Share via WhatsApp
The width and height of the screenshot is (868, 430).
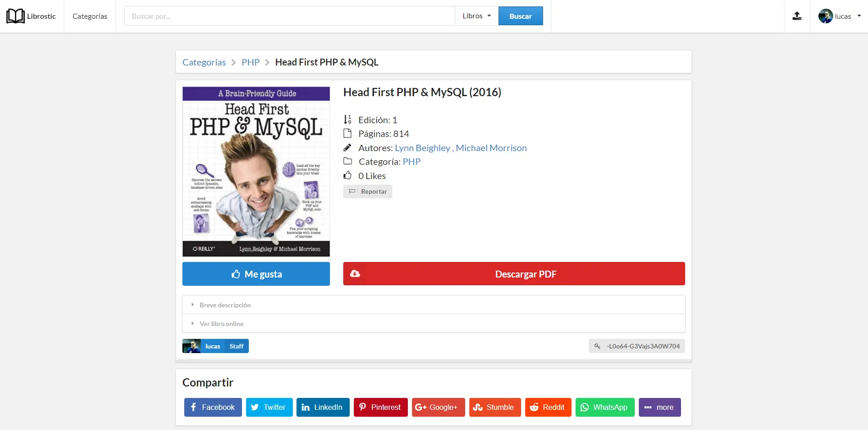pos(605,407)
